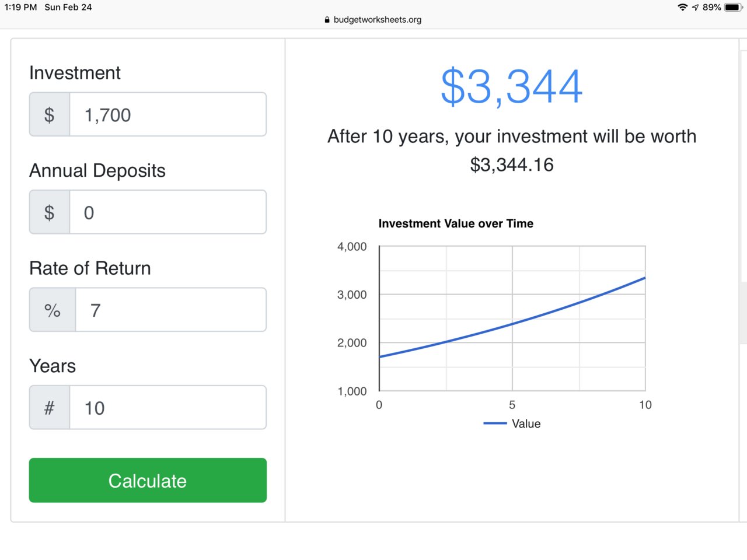
Task: Click the hash icon beside Years
Action: (x=50, y=408)
